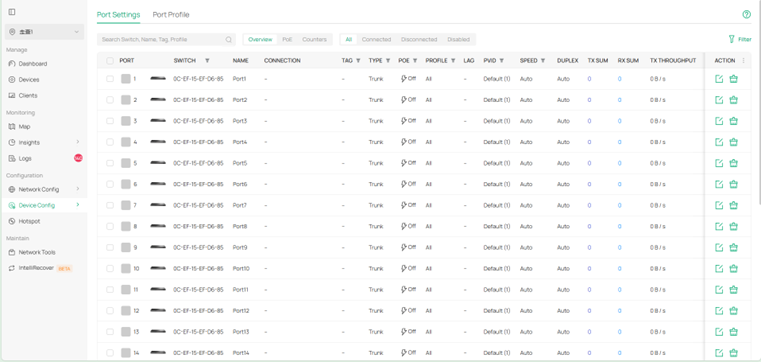This screenshot has height=362, width=761.
Task: Edit Port3 using the edit icon
Action: [x=719, y=121]
